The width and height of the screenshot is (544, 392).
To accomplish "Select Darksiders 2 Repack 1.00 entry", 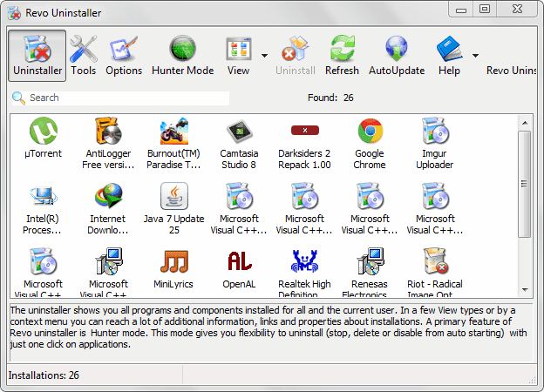I will point(304,143).
